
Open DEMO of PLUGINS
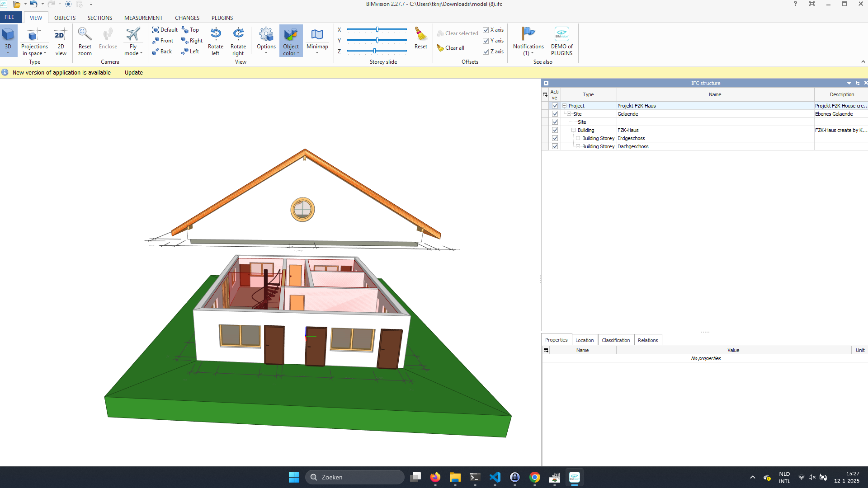pos(561,35)
